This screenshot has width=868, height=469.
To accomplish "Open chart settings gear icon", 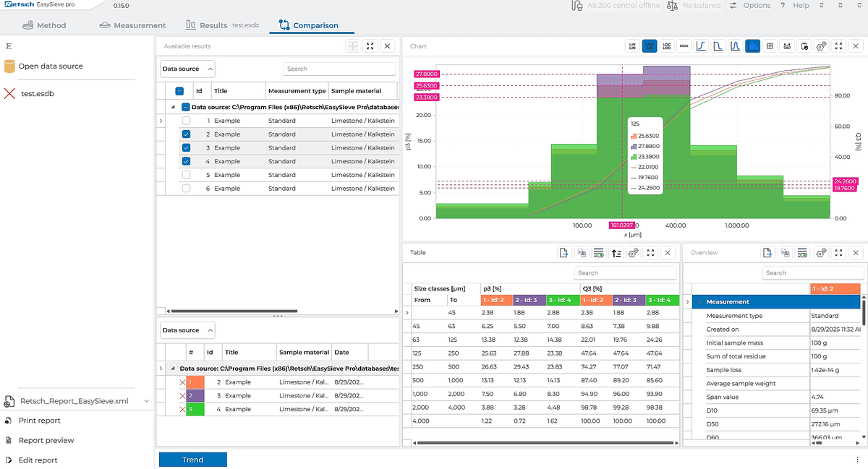I will click(x=821, y=46).
